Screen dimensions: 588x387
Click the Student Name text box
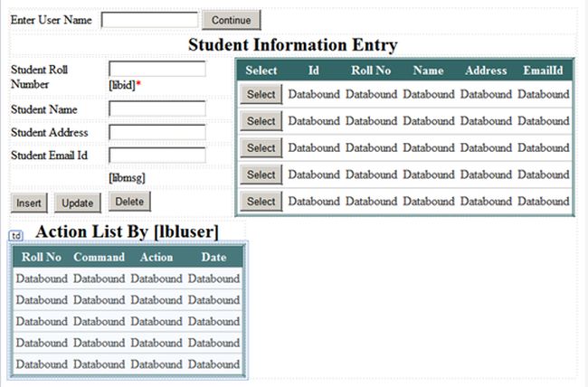tap(157, 109)
